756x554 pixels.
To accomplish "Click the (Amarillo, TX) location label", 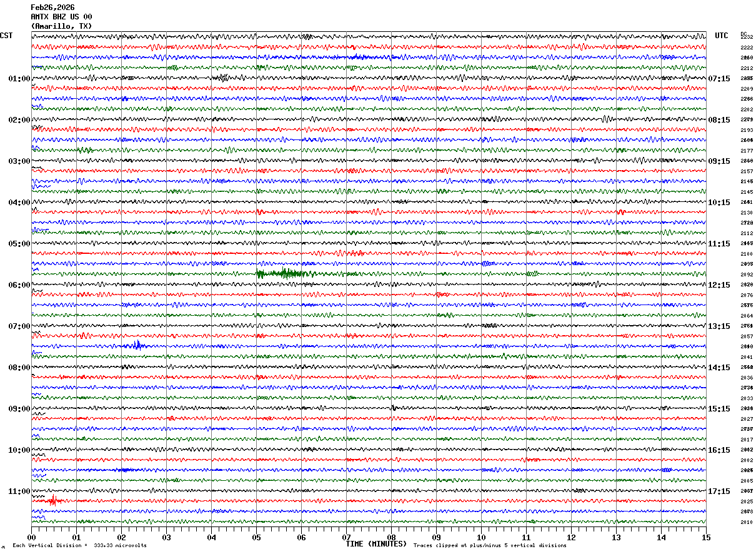I will pyautogui.click(x=61, y=26).
